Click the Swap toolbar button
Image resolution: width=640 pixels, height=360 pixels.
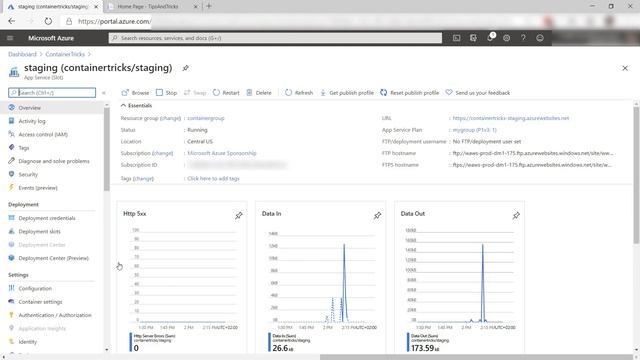pyautogui.click(x=195, y=93)
